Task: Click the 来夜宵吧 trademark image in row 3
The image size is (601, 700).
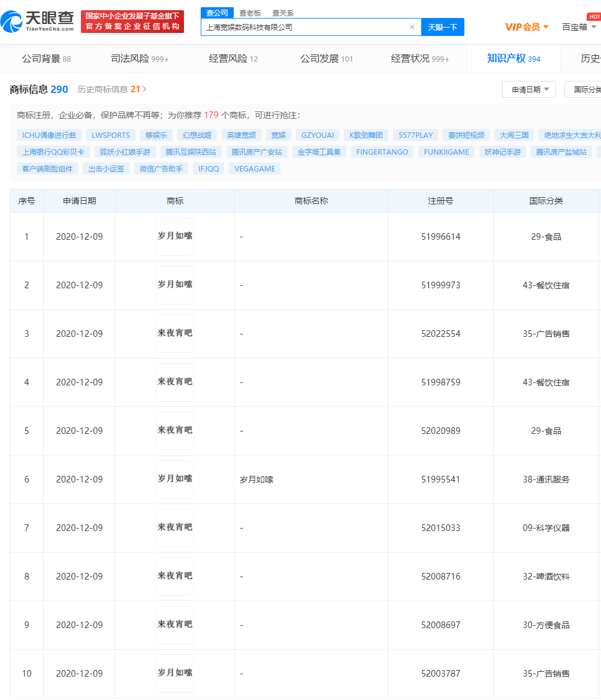Action: (175, 334)
